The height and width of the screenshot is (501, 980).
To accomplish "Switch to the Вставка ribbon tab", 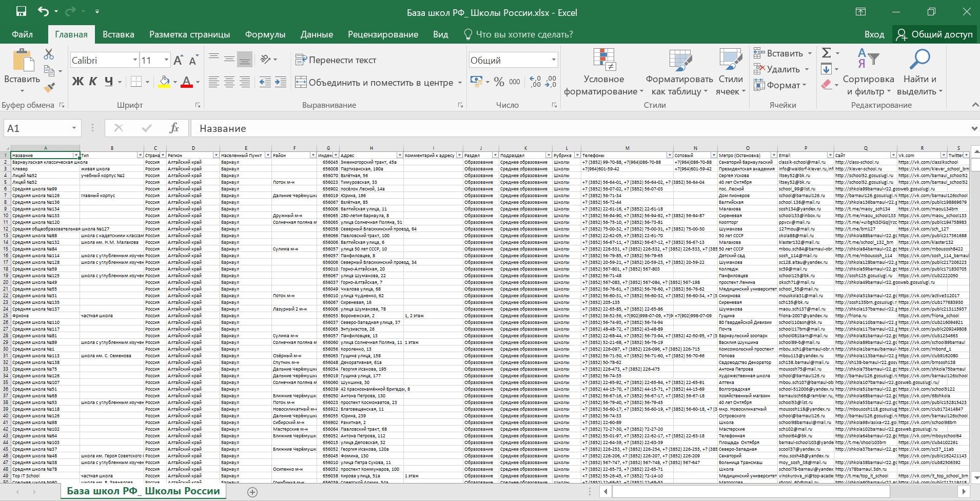I will [118, 34].
